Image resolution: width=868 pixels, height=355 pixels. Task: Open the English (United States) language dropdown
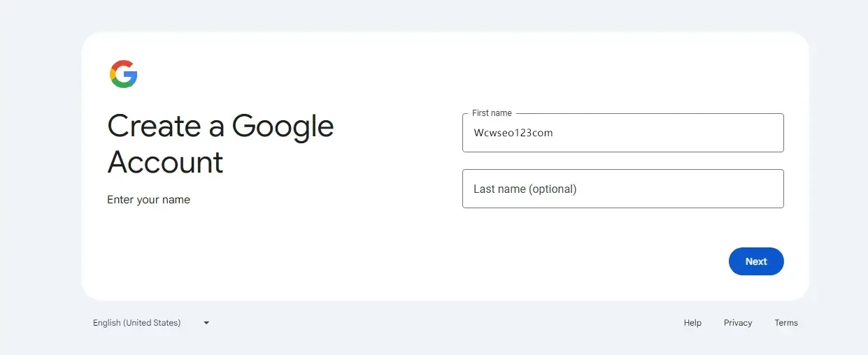click(x=137, y=323)
